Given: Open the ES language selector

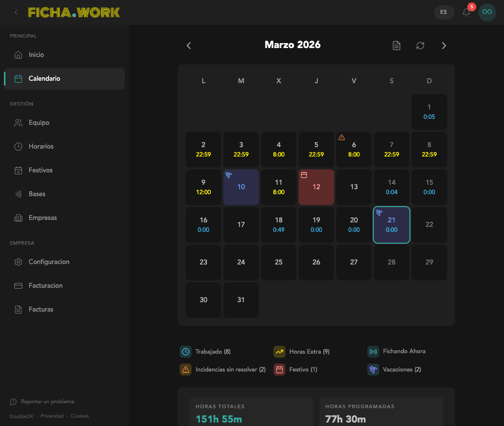Looking at the screenshot, I should click(444, 12).
